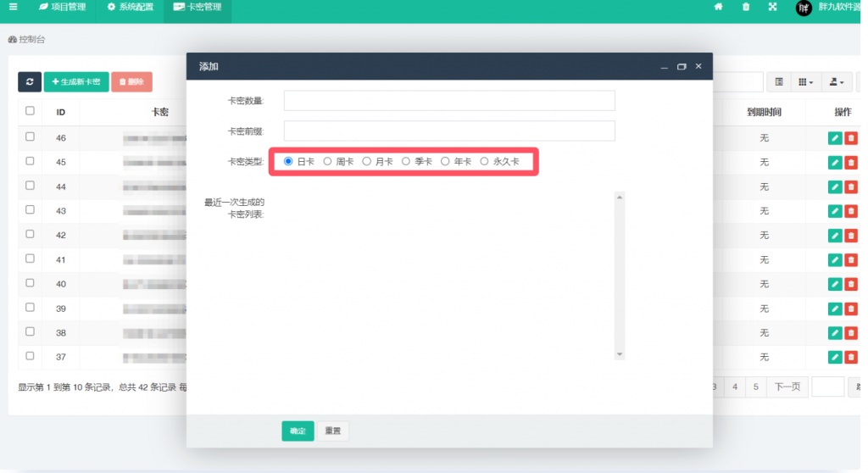This screenshot has width=868, height=473.
Task: Switch to the 卡密管理 tab
Action: click(x=197, y=7)
